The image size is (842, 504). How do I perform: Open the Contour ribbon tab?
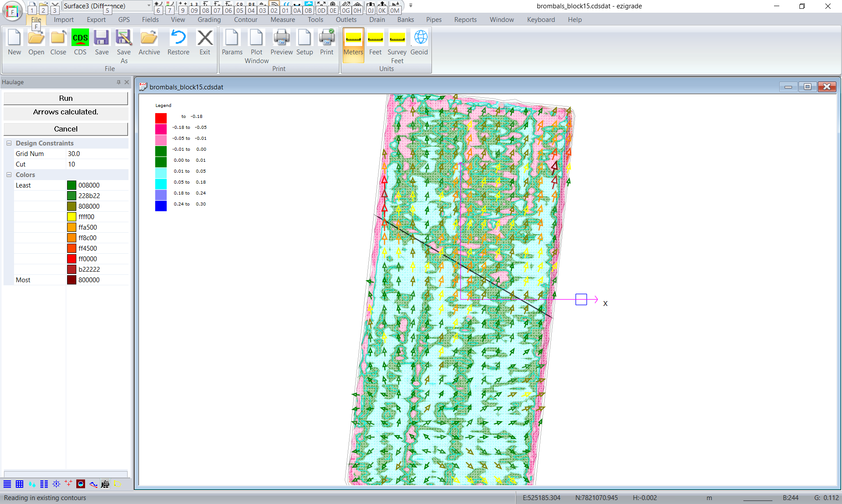[246, 20]
